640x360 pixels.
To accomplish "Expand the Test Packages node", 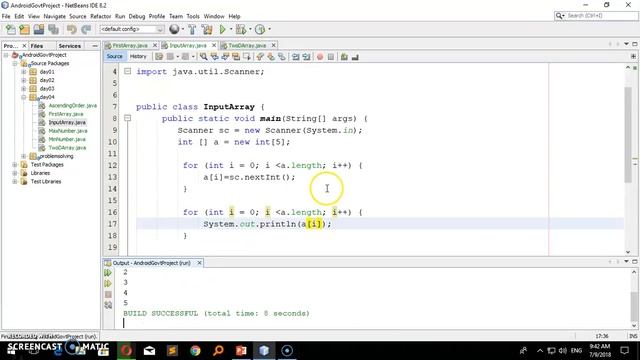I will click(15, 164).
